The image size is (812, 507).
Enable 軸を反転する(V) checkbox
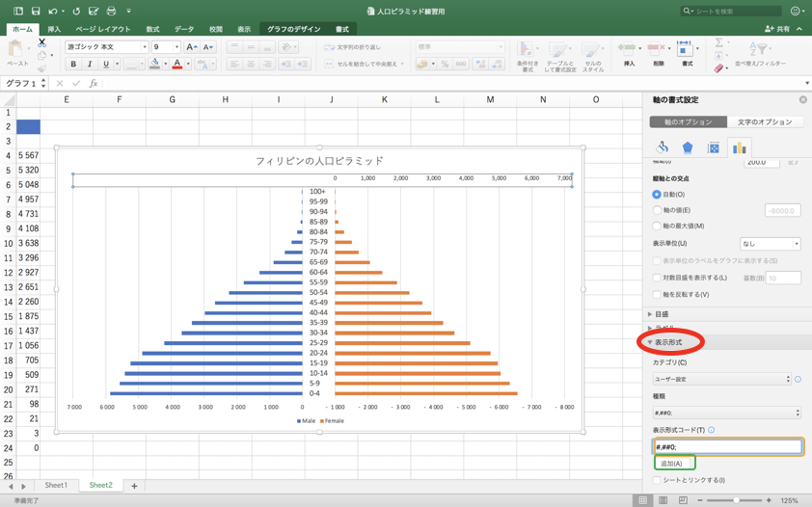point(657,294)
